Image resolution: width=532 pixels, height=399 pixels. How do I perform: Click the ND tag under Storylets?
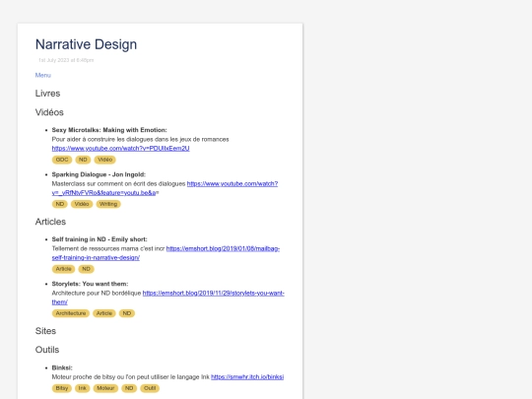(127, 313)
